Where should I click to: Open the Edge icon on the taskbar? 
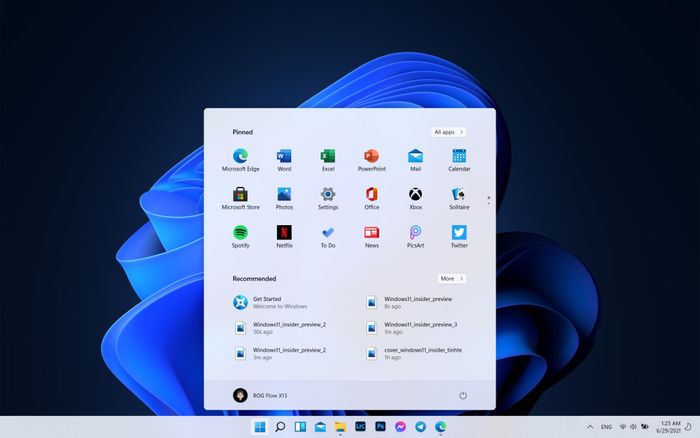tap(441, 427)
